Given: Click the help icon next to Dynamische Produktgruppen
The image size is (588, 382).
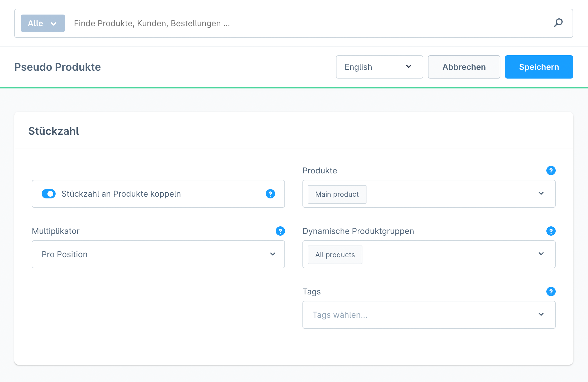Looking at the screenshot, I should point(551,231).
